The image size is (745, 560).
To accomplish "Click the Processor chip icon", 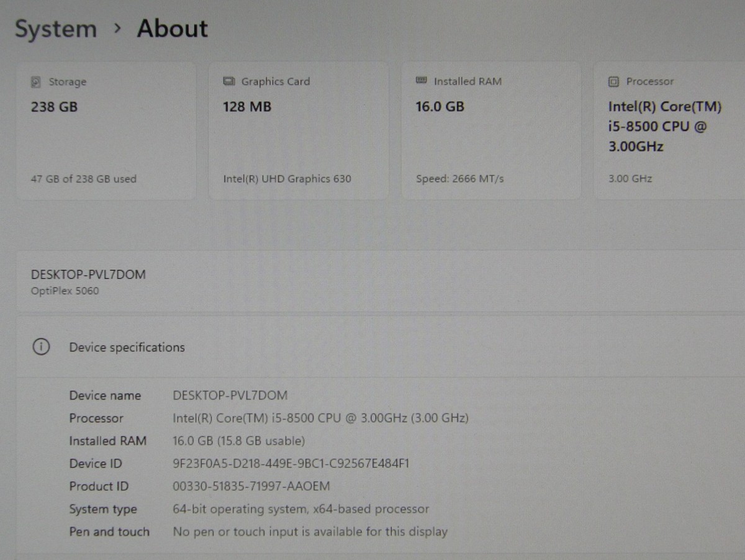I will coord(614,81).
